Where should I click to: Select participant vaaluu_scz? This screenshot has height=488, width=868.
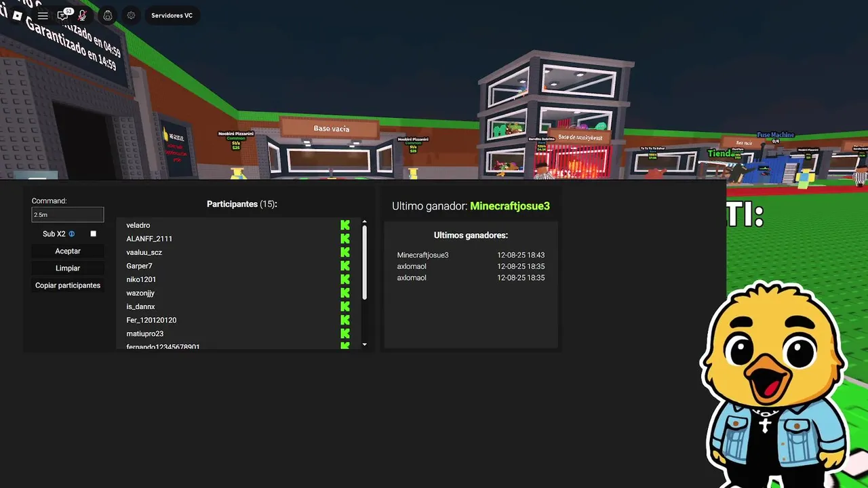tap(144, 252)
